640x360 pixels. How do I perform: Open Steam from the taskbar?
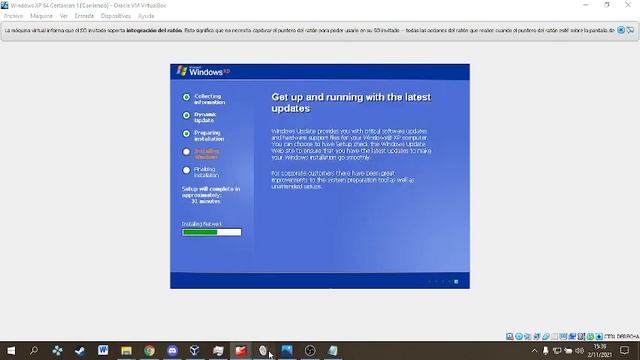[x=80, y=351]
